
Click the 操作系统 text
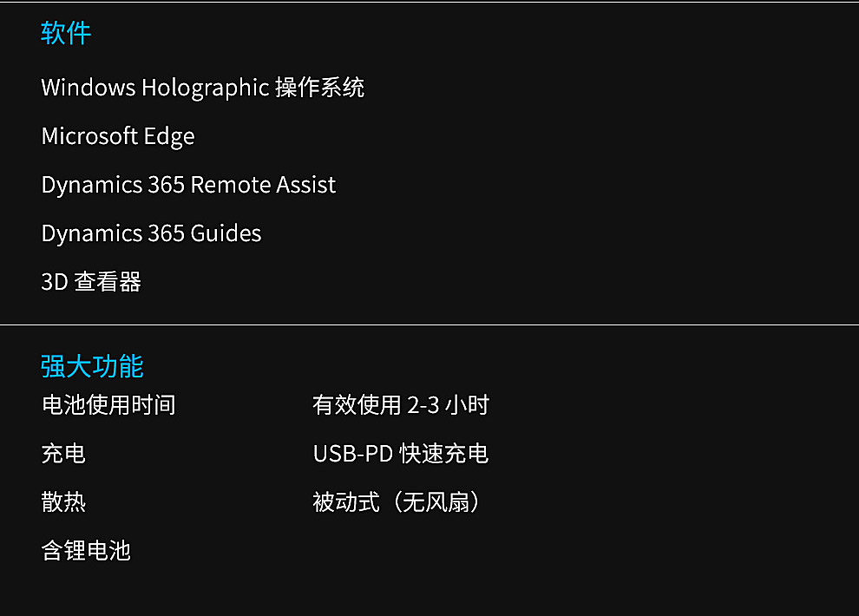pos(319,88)
